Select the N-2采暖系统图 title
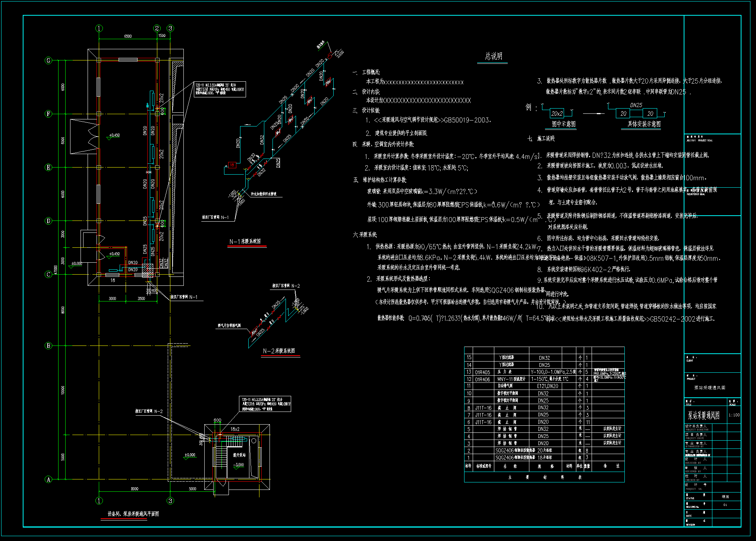The width and height of the screenshot is (756, 541). tap(279, 351)
